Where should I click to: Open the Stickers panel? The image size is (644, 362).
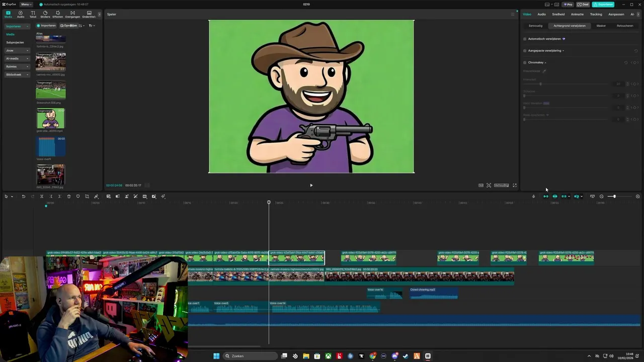(x=45, y=14)
